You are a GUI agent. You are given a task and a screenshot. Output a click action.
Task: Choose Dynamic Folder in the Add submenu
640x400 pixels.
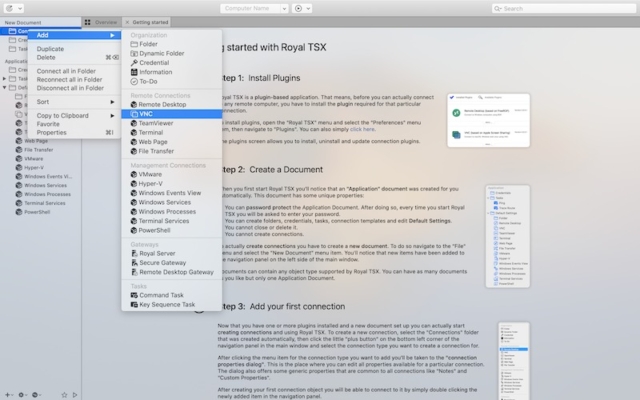pos(171,53)
